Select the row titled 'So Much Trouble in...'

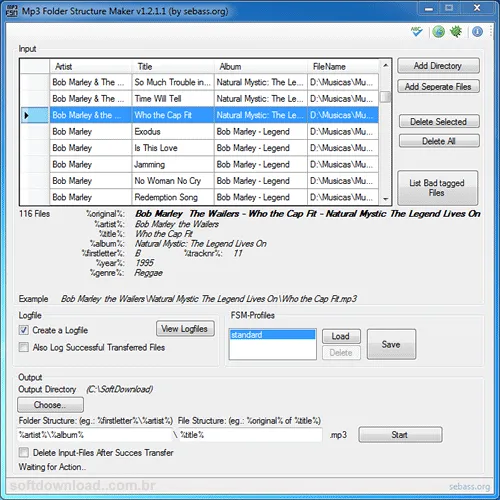pos(199,82)
